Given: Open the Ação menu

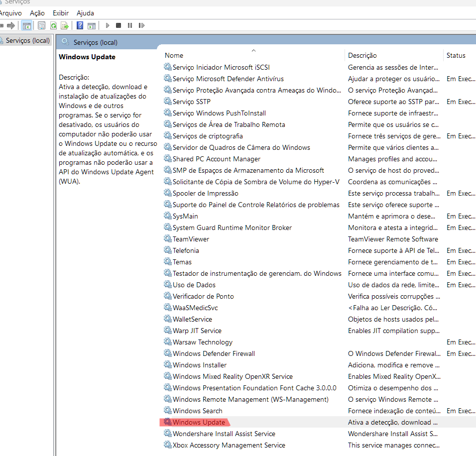Looking at the screenshot, I should (x=37, y=13).
